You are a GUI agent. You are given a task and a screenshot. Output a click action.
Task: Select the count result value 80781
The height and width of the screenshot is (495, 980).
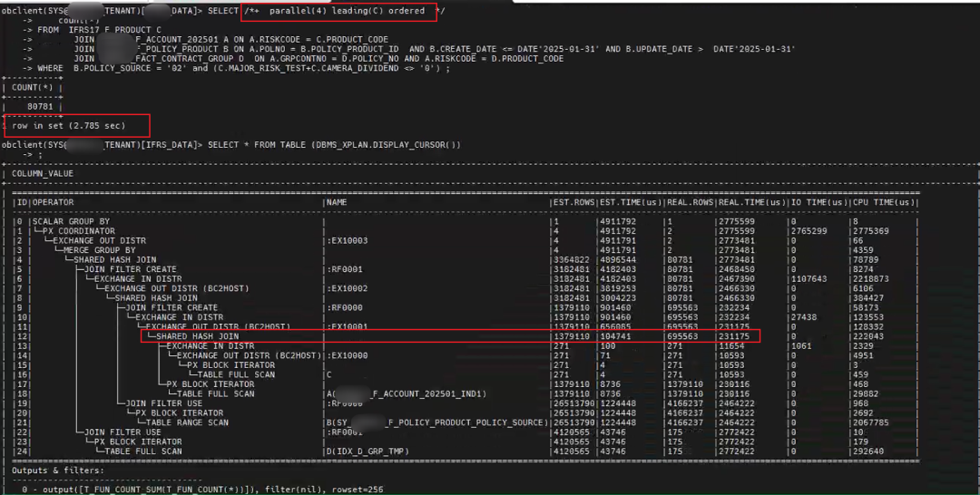pos(40,106)
